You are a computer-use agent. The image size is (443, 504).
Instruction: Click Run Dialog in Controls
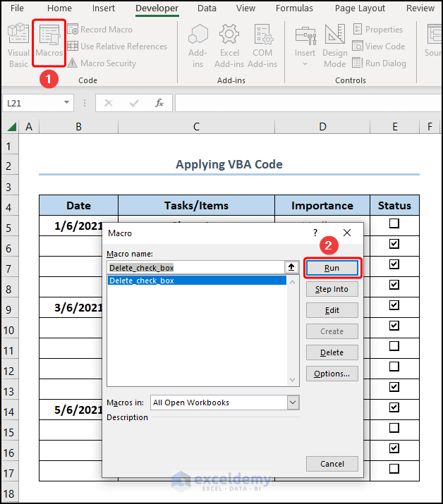(380, 63)
